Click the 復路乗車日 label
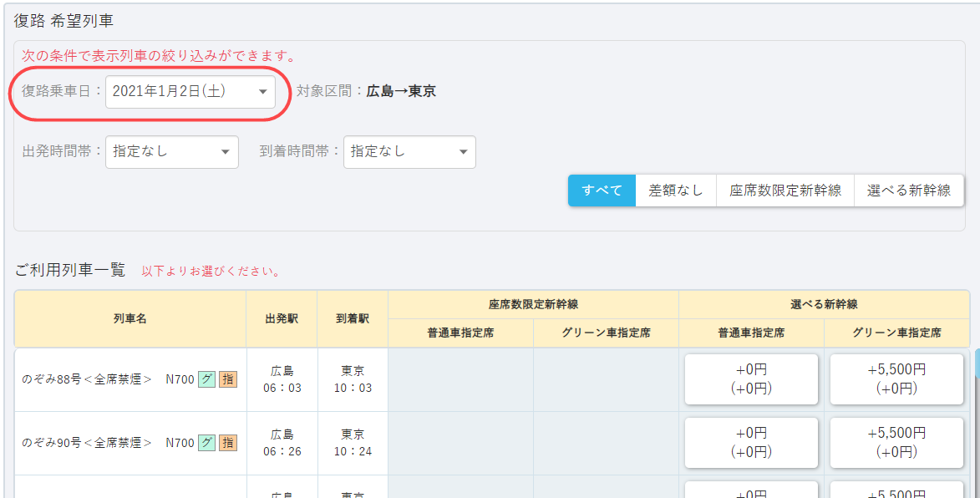 62,91
